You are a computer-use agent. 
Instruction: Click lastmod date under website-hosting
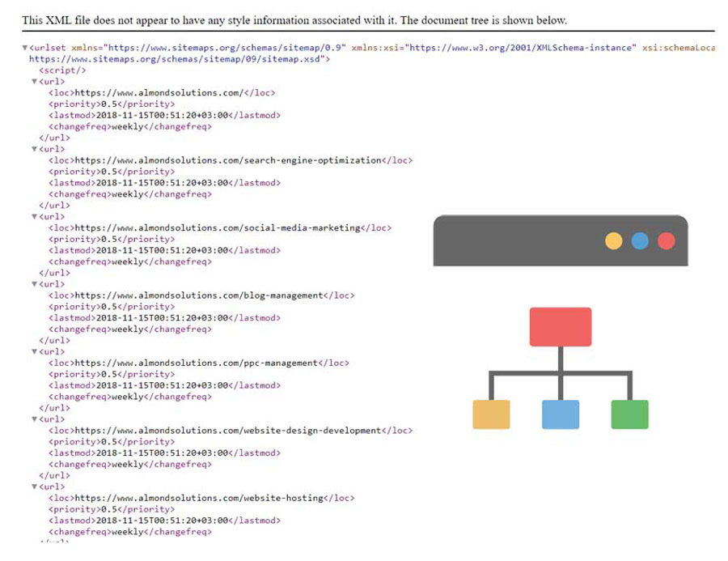(164, 521)
